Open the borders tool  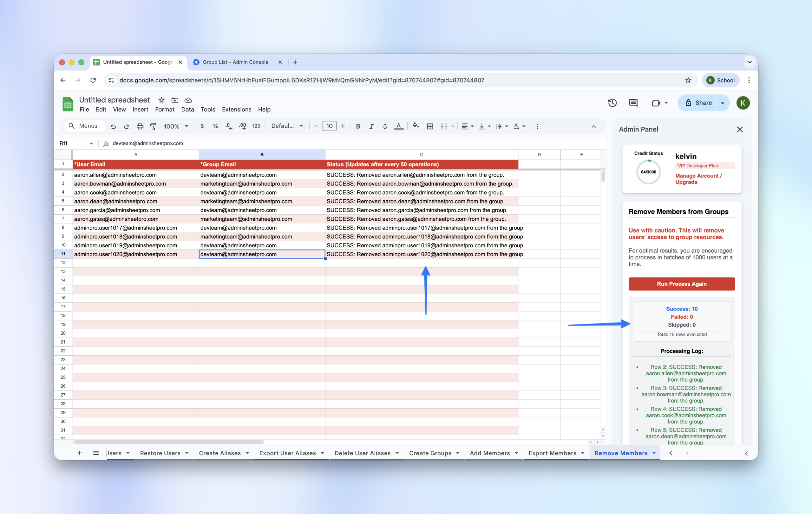430,126
